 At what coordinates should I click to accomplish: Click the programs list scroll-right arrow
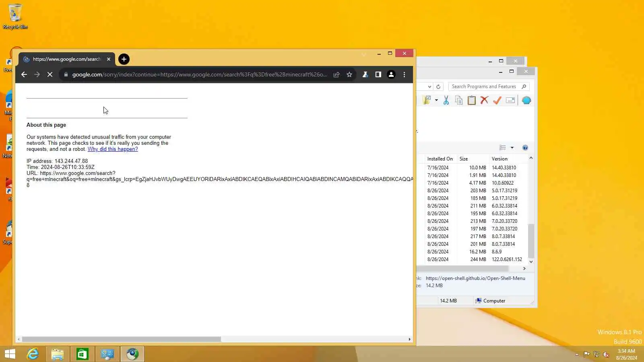524,268
